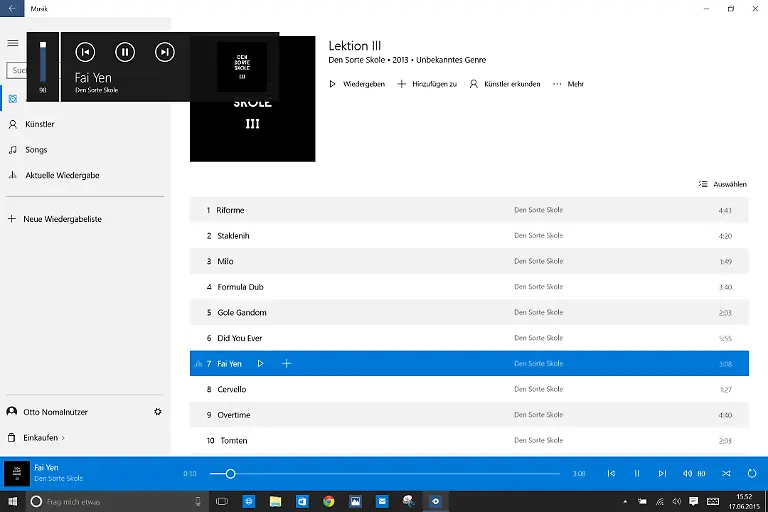Toggle shuffle in the bottom playback bar
This screenshot has height=512, width=768.
(x=726, y=474)
